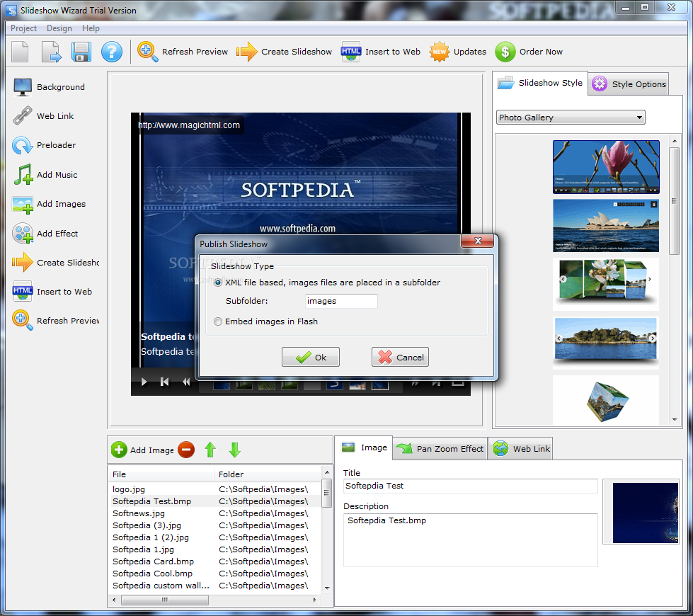
Task: Switch to the Web Link tab
Action: click(x=520, y=449)
